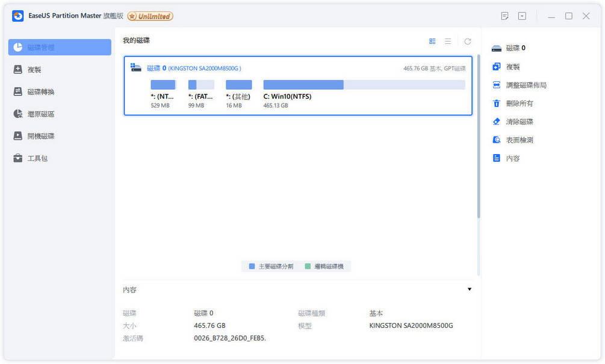The image size is (605, 364).
Task: Enable block view for My Disks
Action: (432, 41)
